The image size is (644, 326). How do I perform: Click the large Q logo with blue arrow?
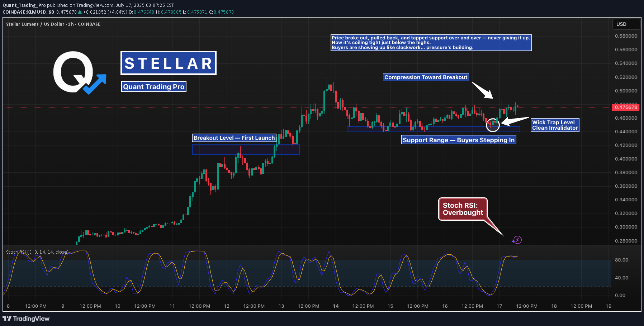point(80,72)
